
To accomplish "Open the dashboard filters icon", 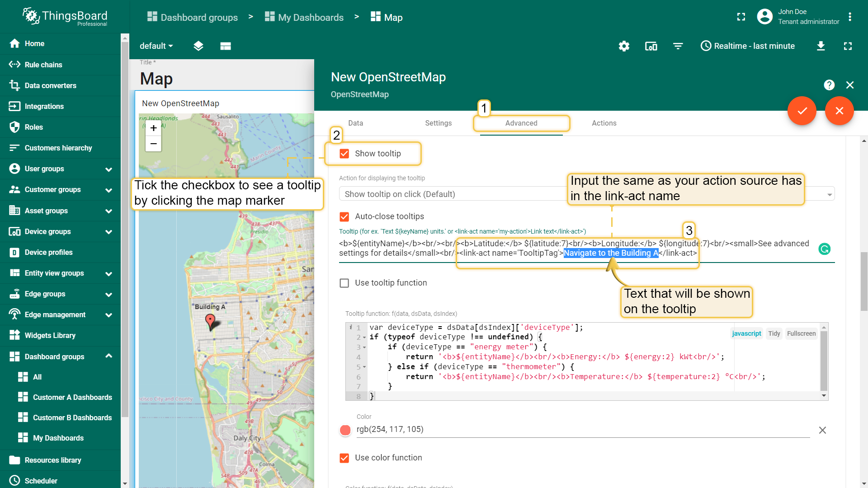I will [x=678, y=46].
